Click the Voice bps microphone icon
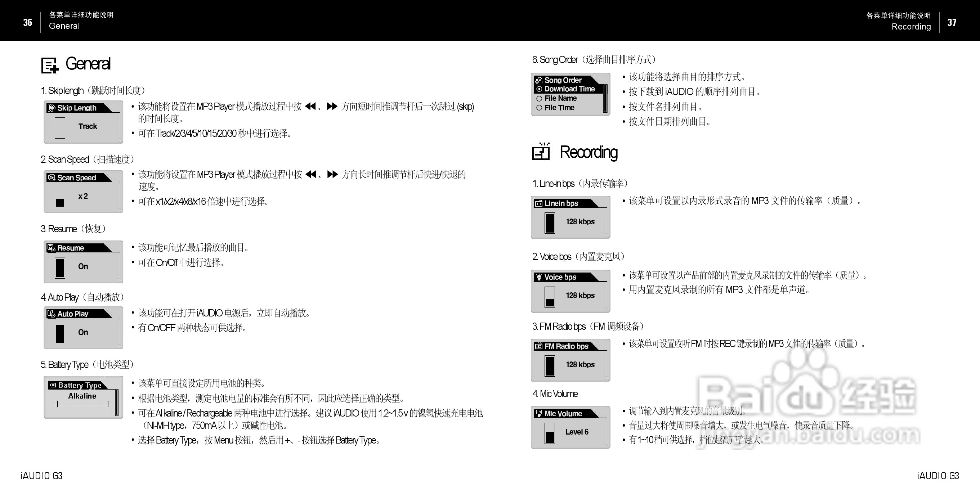Viewport: 980px width, 490px height. (539, 277)
